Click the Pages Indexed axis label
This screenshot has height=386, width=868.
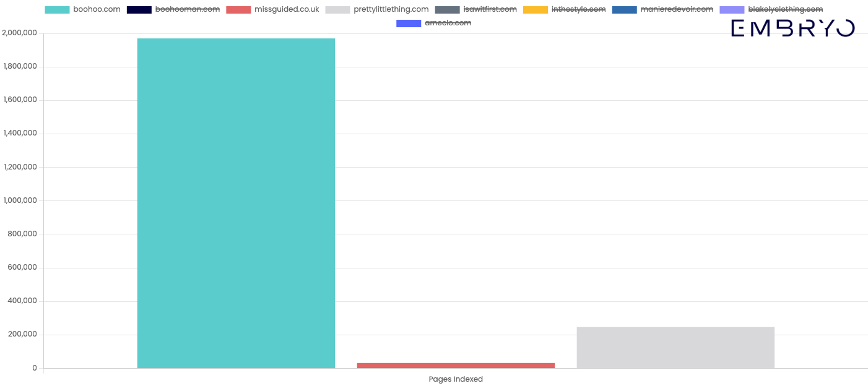[x=456, y=379]
